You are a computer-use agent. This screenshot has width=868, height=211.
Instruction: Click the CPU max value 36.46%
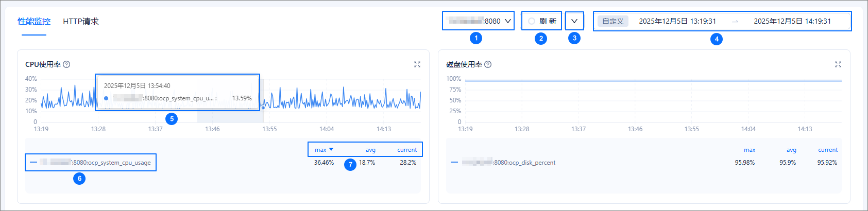(324, 163)
